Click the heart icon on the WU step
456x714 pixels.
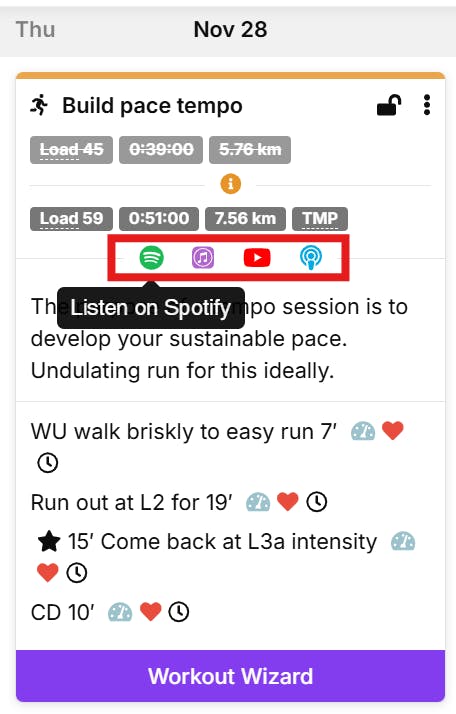[393, 431]
